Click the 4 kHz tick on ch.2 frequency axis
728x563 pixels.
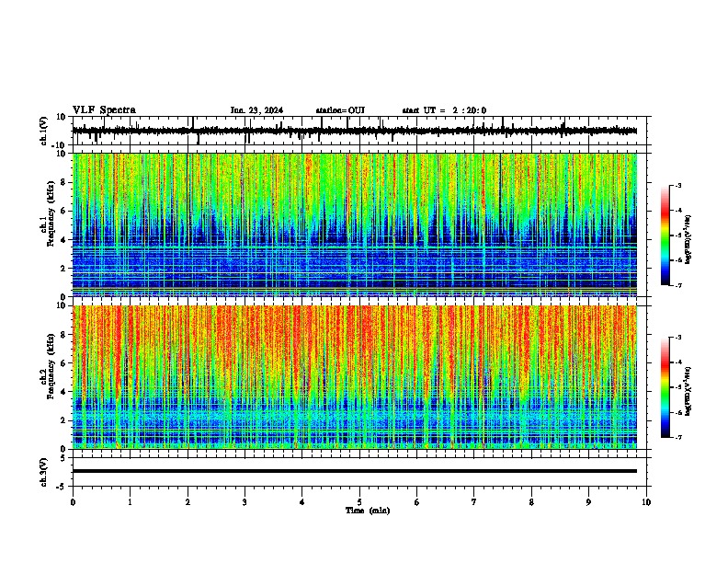(63, 392)
